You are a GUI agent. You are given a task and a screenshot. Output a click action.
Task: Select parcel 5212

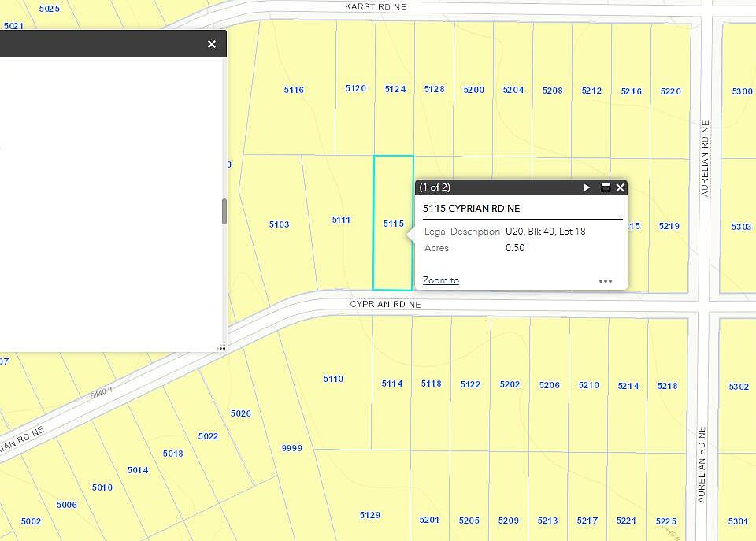(x=591, y=91)
